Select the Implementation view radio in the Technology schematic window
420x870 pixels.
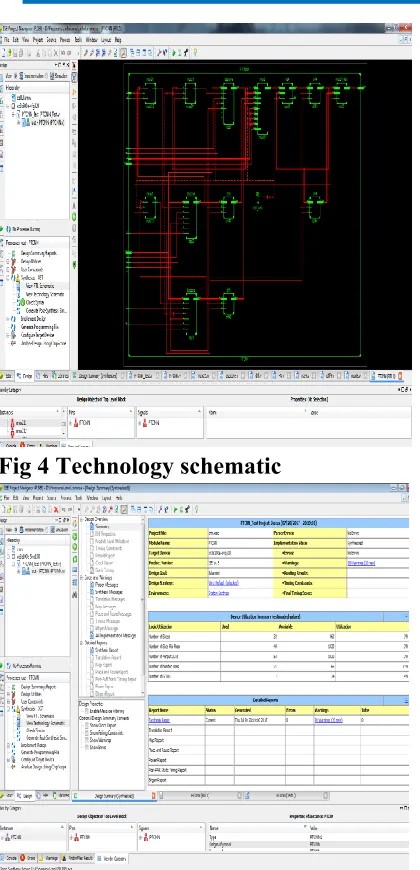[x=16, y=76]
